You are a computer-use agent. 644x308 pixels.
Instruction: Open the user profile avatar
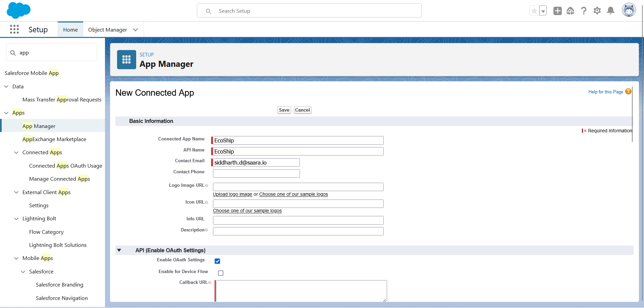[629, 10]
